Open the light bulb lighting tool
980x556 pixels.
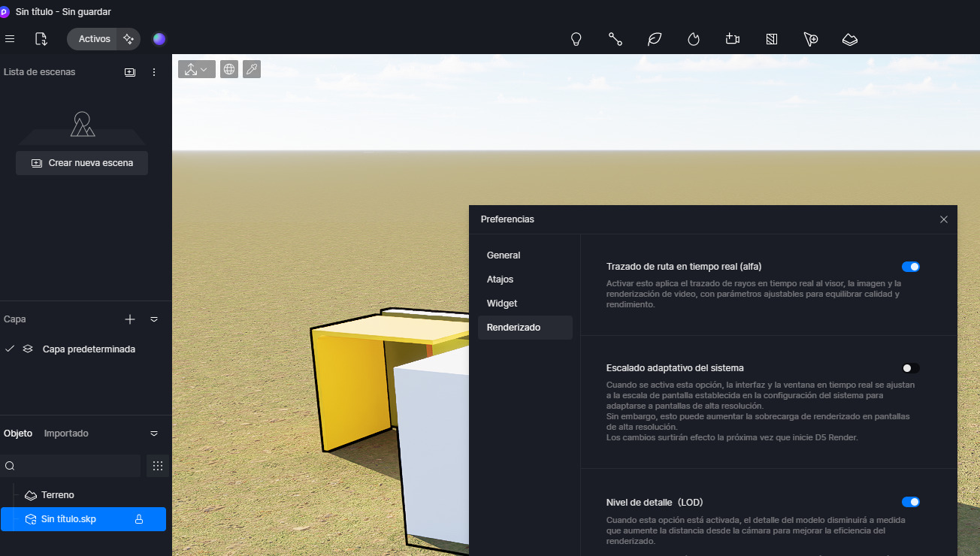576,39
